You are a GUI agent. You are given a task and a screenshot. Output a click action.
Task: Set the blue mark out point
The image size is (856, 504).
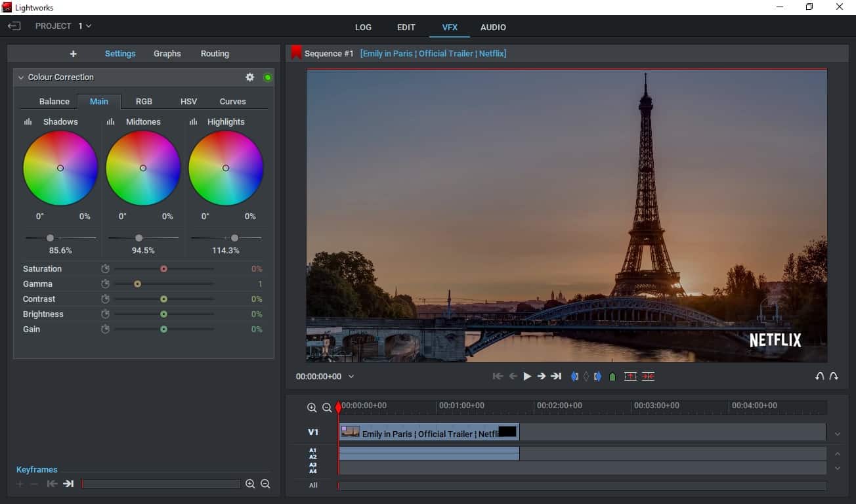[x=597, y=376]
